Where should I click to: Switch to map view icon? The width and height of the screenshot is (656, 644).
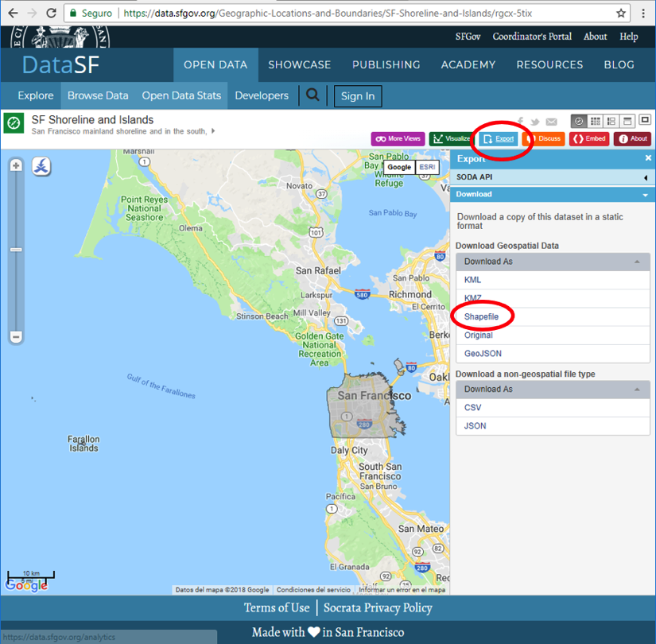(x=579, y=122)
